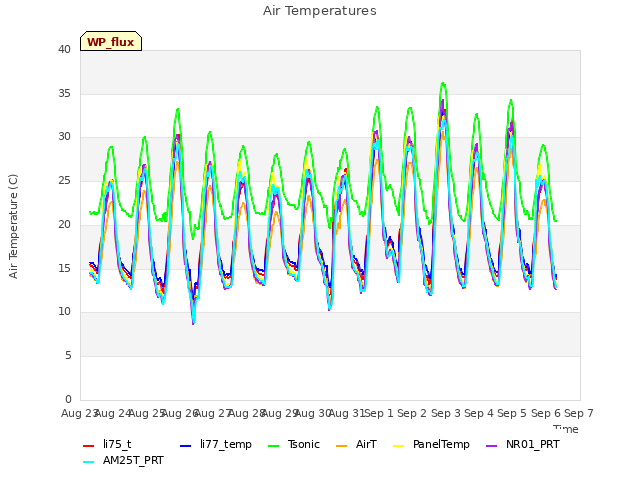This screenshot has height=480, width=640.
Task: Click the 30 y-axis tick label
Action: click(64, 137)
